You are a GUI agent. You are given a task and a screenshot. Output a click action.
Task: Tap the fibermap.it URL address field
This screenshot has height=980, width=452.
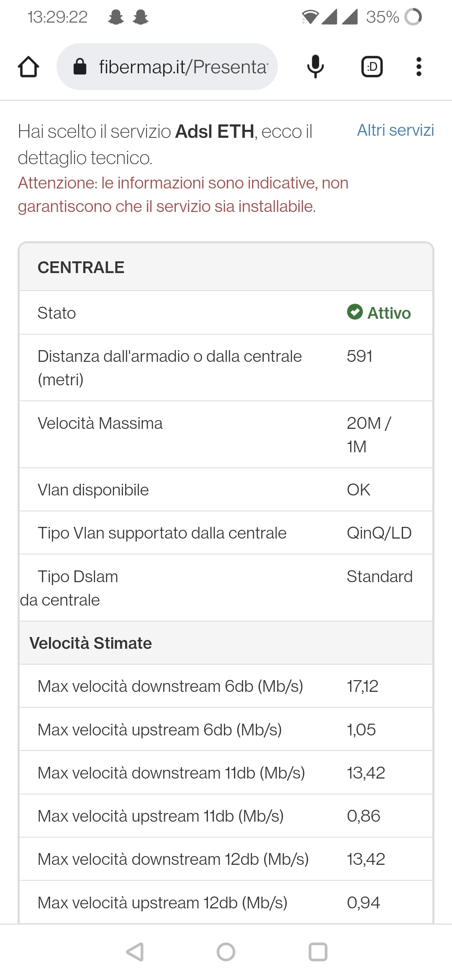point(183,67)
